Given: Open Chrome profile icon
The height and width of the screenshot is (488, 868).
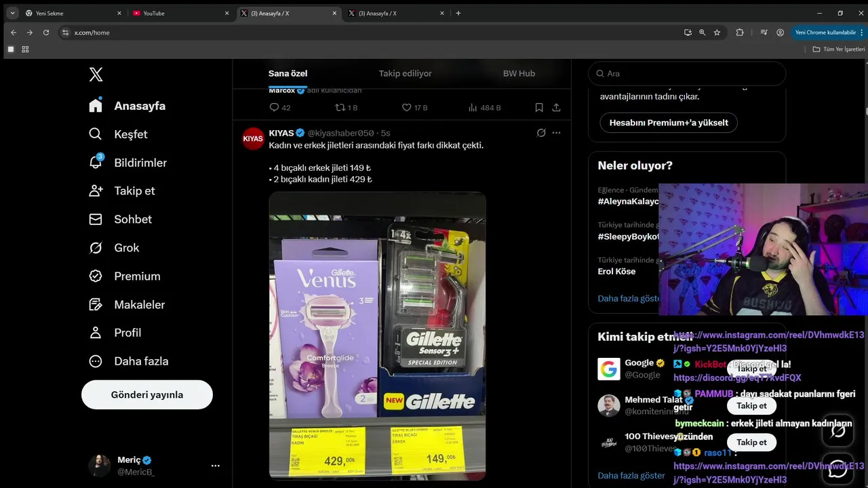Looking at the screenshot, I should click(x=781, y=32).
